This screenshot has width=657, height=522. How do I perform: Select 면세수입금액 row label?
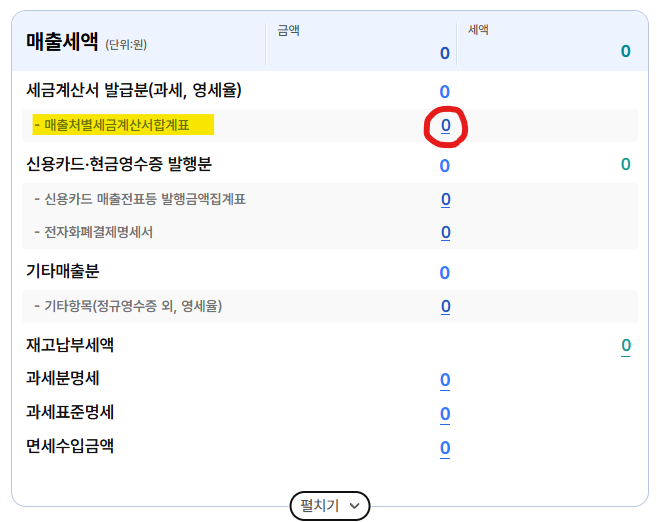point(70,446)
